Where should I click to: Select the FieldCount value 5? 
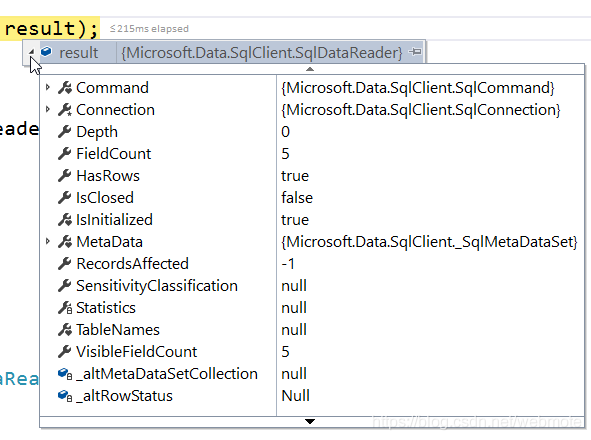[x=285, y=153]
